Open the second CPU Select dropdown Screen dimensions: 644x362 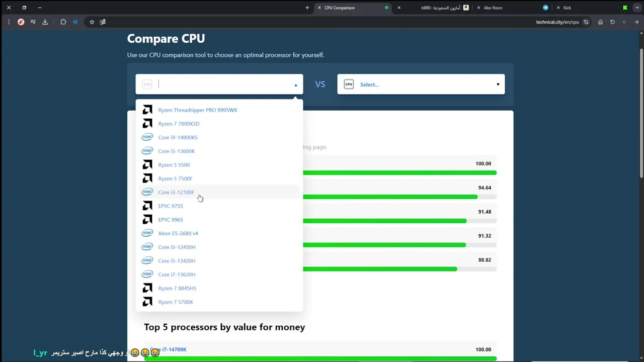(421, 84)
